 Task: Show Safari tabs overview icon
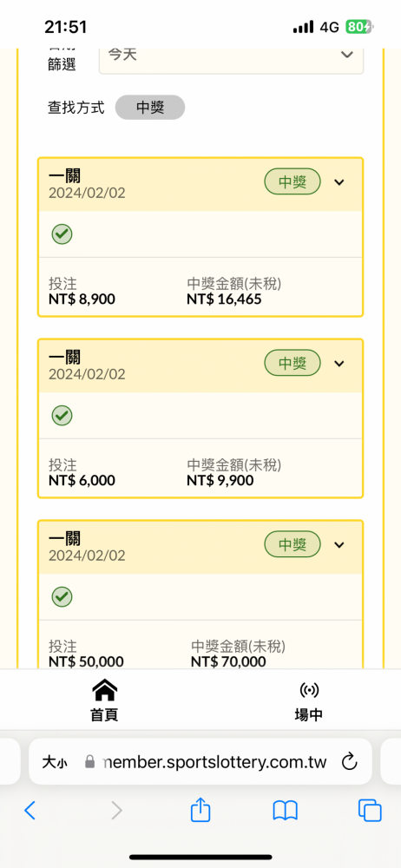tap(370, 811)
